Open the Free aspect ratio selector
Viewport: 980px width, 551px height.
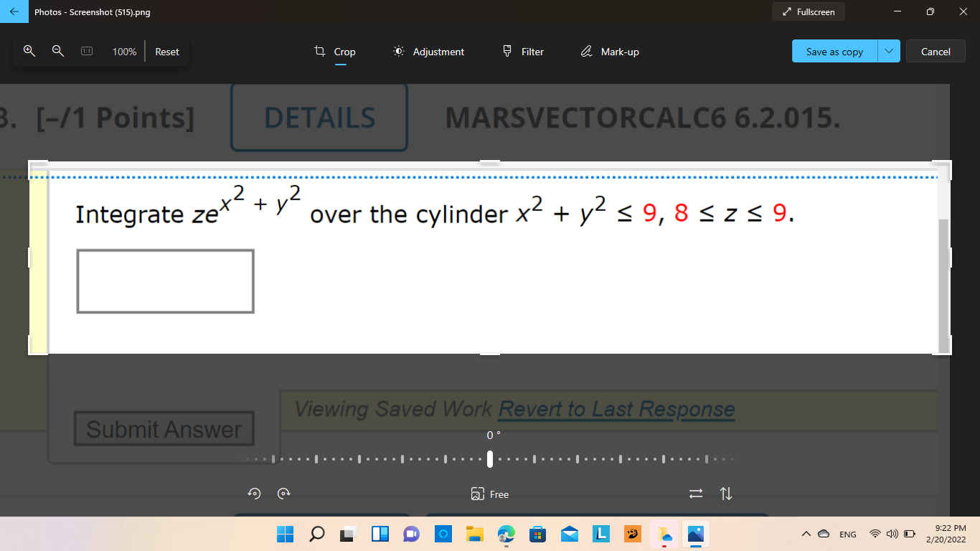[490, 494]
